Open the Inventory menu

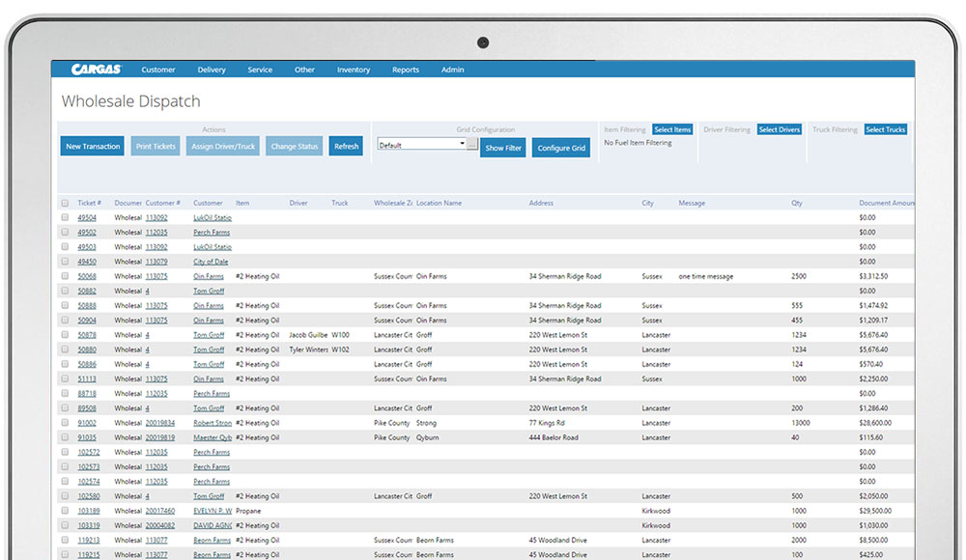click(x=354, y=70)
